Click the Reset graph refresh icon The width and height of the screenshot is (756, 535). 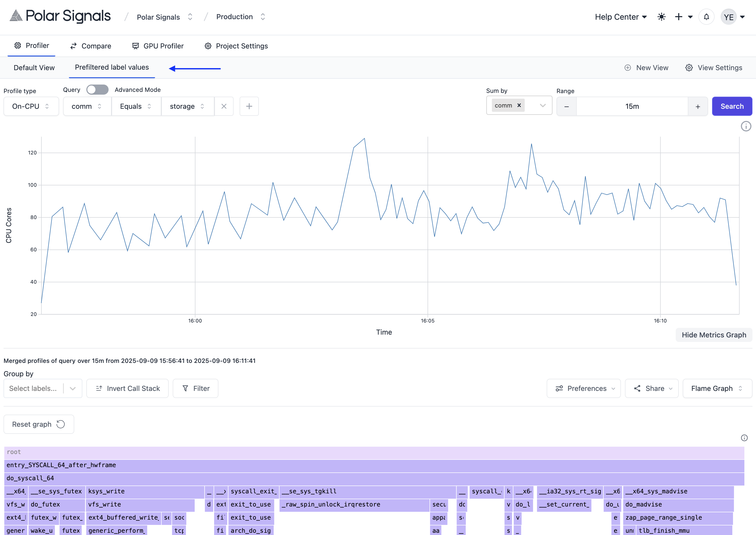point(61,424)
